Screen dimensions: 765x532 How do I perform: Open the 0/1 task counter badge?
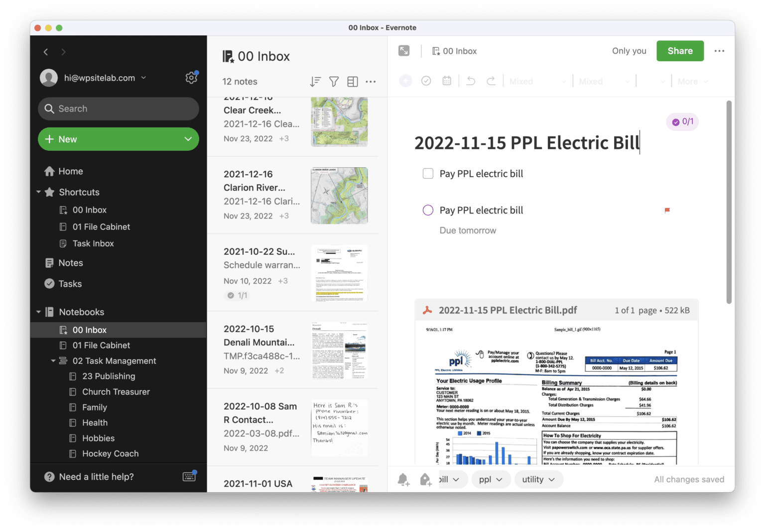(683, 121)
